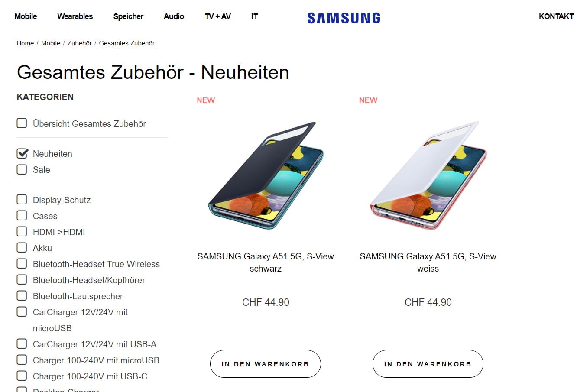
Task: Go to Home breadcrumb
Action: click(25, 43)
